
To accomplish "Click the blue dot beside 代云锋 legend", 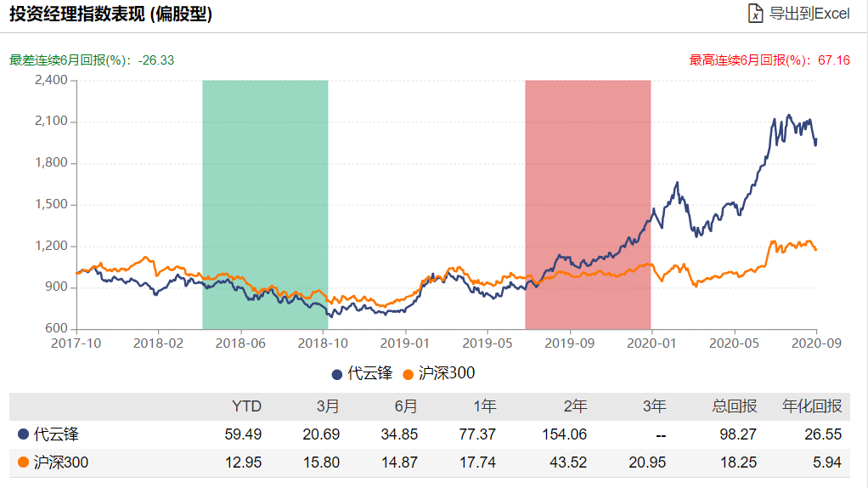I will [336, 374].
